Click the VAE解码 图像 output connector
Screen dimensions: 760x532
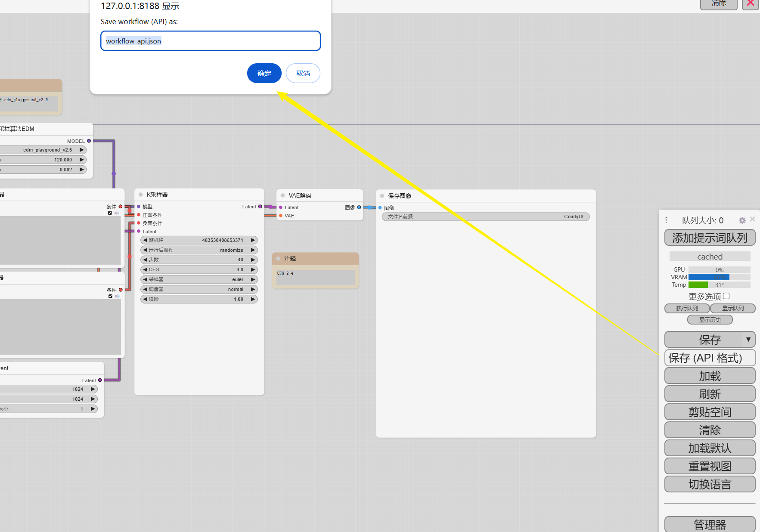click(359, 207)
